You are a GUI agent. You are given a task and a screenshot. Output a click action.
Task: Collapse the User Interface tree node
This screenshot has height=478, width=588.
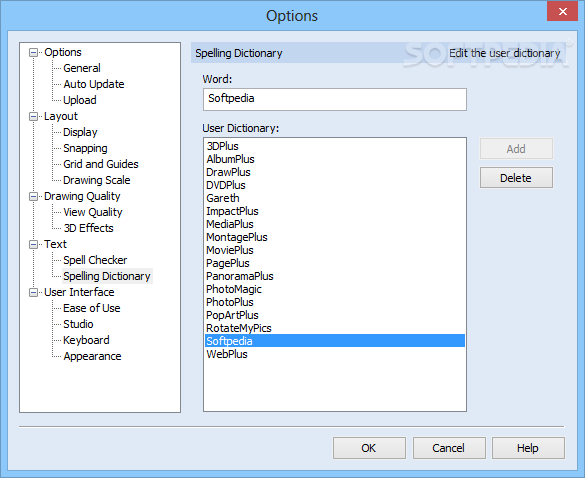[33, 292]
